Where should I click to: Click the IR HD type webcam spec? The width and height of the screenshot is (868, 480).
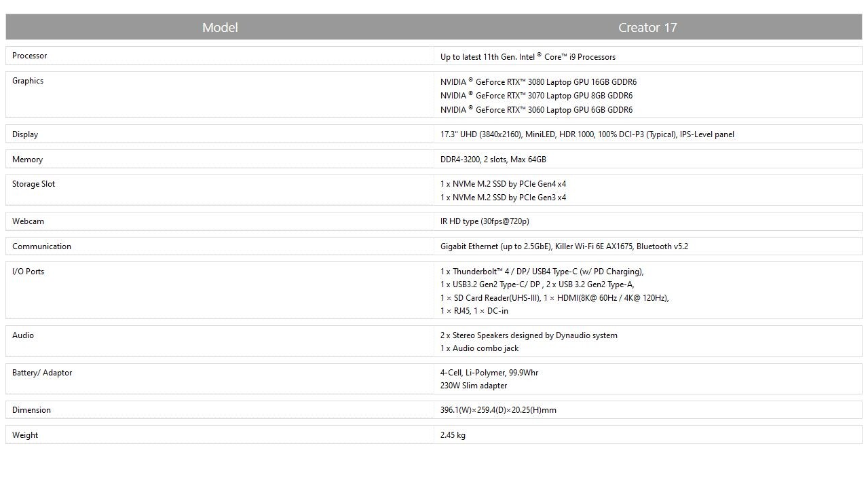click(x=485, y=221)
